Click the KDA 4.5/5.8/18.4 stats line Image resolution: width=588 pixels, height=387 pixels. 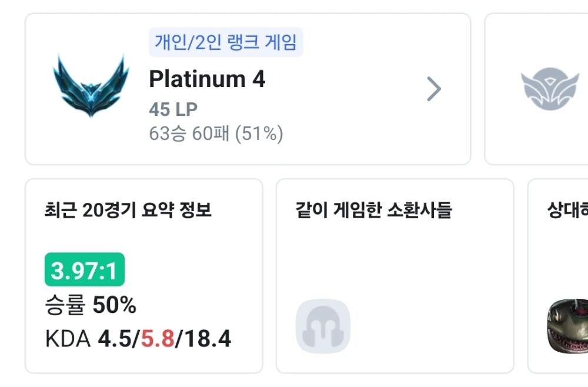click(138, 339)
